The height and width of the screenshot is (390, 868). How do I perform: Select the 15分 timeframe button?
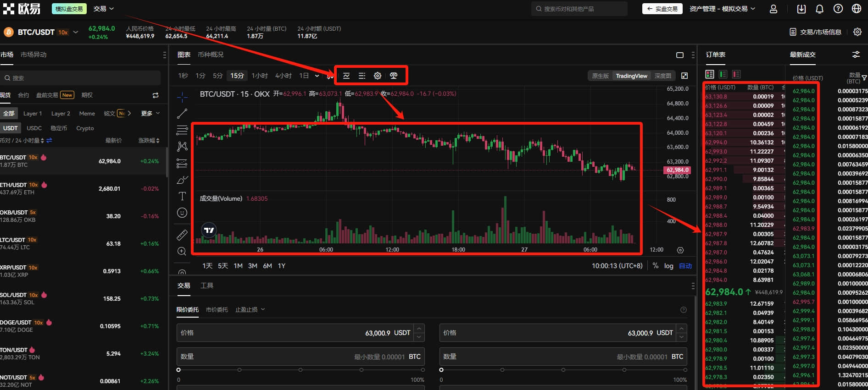(237, 76)
